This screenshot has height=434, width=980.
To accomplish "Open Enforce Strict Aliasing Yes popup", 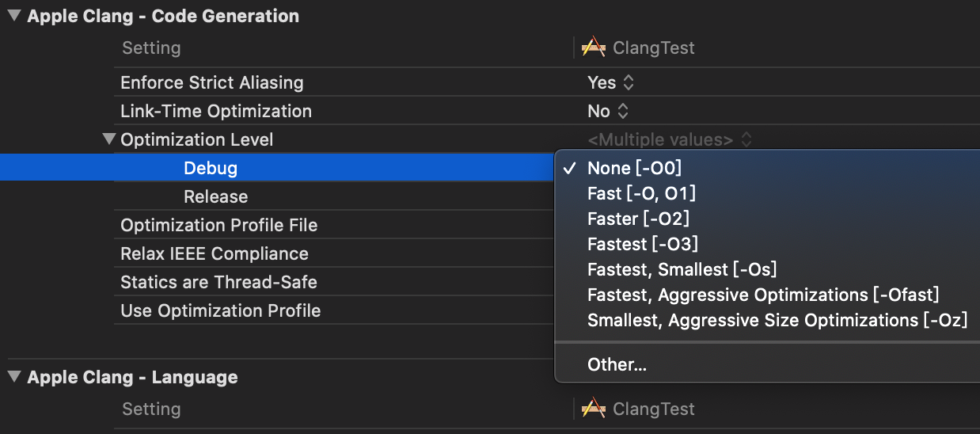I will (611, 82).
